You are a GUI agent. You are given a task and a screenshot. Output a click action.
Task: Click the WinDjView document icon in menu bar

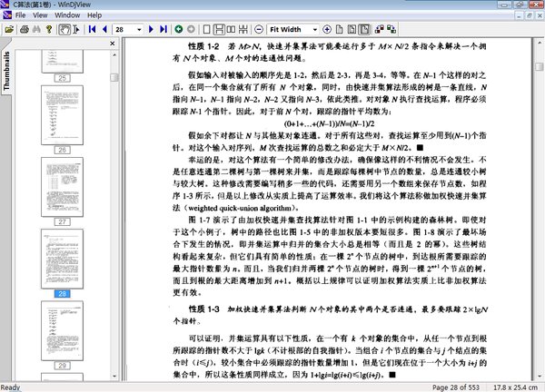(x=7, y=15)
